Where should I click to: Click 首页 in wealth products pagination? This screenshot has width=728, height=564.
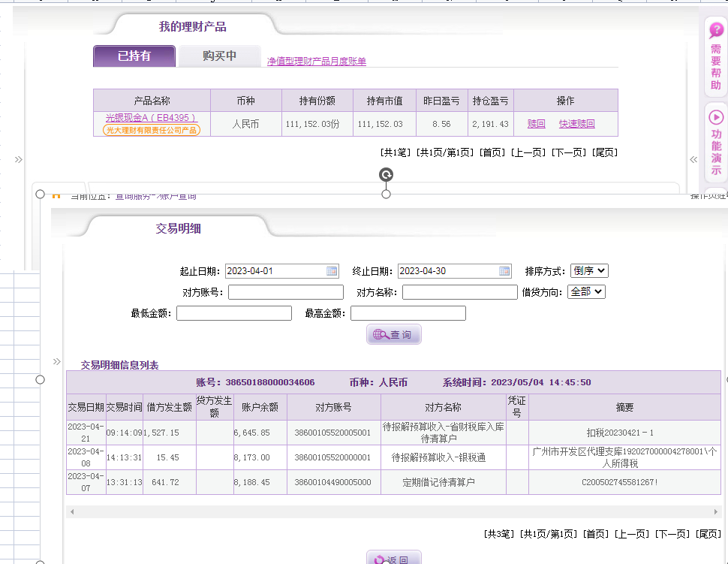[492, 152]
